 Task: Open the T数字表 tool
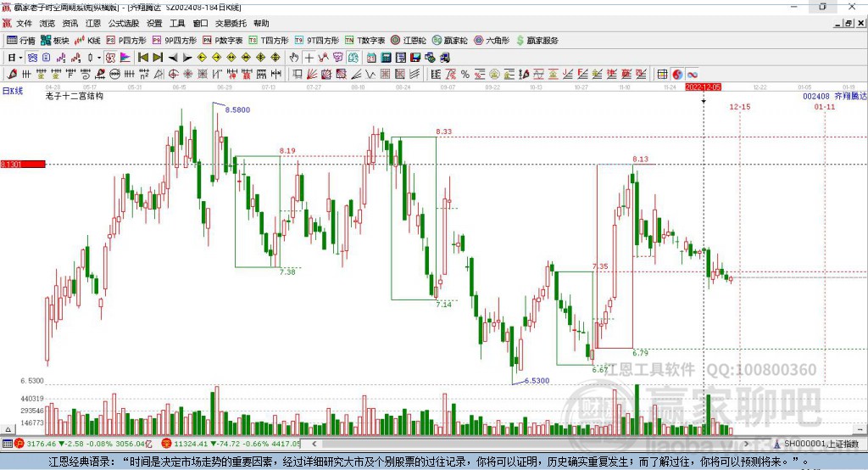(x=364, y=41)
